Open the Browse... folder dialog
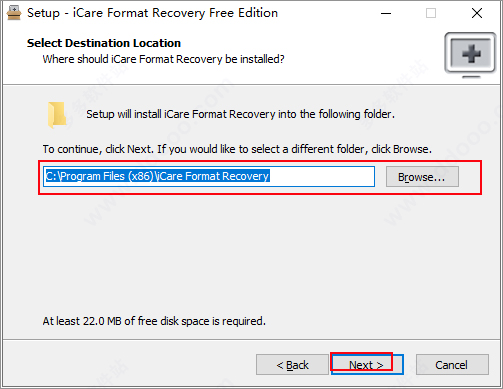 (x=422, y=177)
